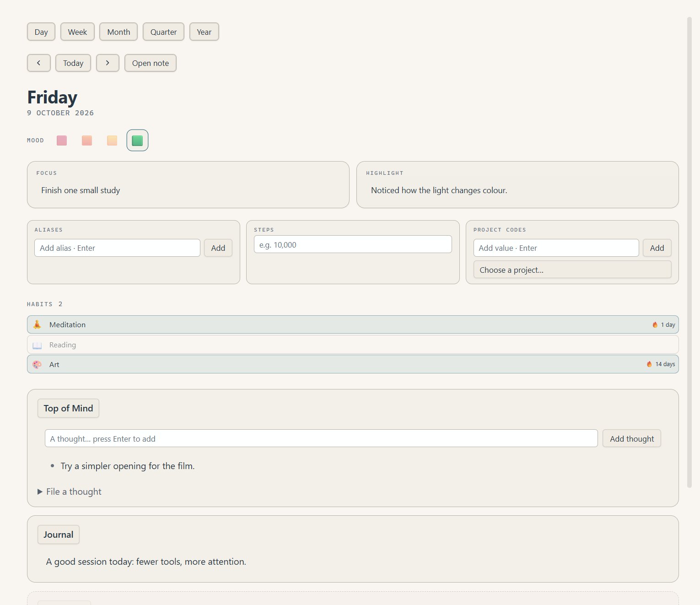The image size is (700, 605).
Task: Click the Top of Mind heading button
Action: 68,408
